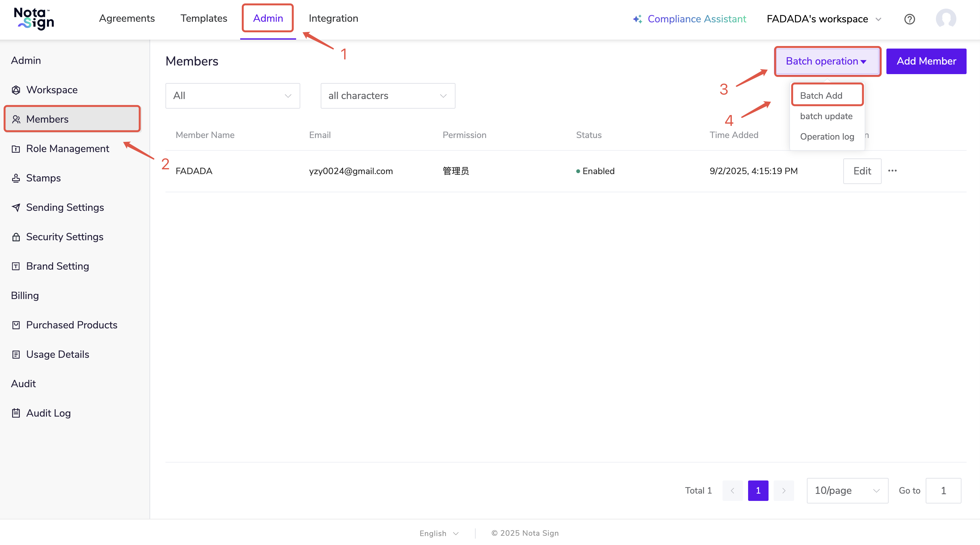This screenshot has height=545, width=980.
Task: Click the Go to page input field
Action: 943,491
